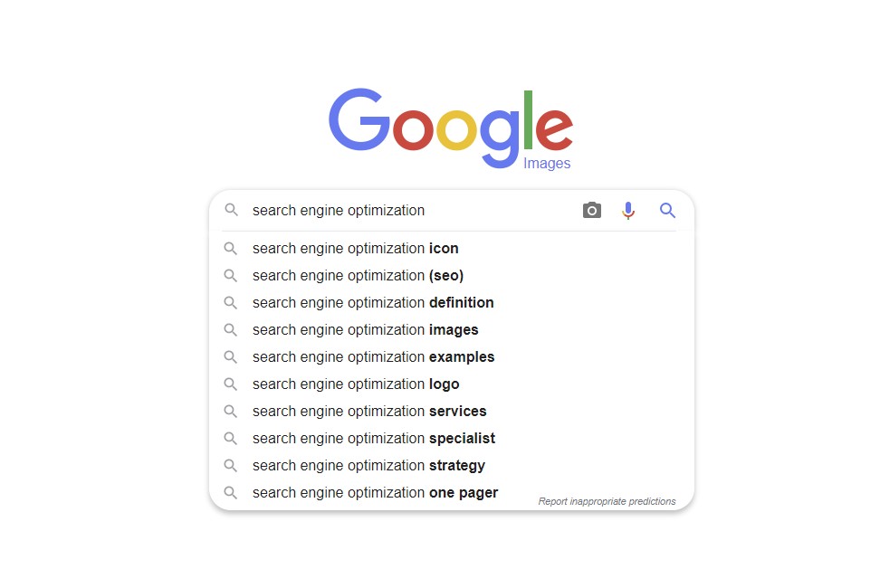This screenshot has height=588, width=880.
Task: Start voice search with microphone icon
Action: tap(628, 210)
